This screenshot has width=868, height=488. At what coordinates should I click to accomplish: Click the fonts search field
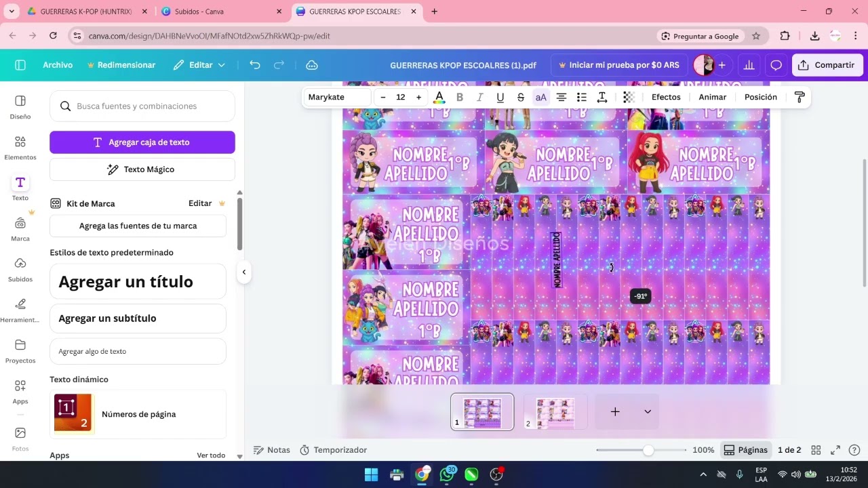tap(142, 106)
